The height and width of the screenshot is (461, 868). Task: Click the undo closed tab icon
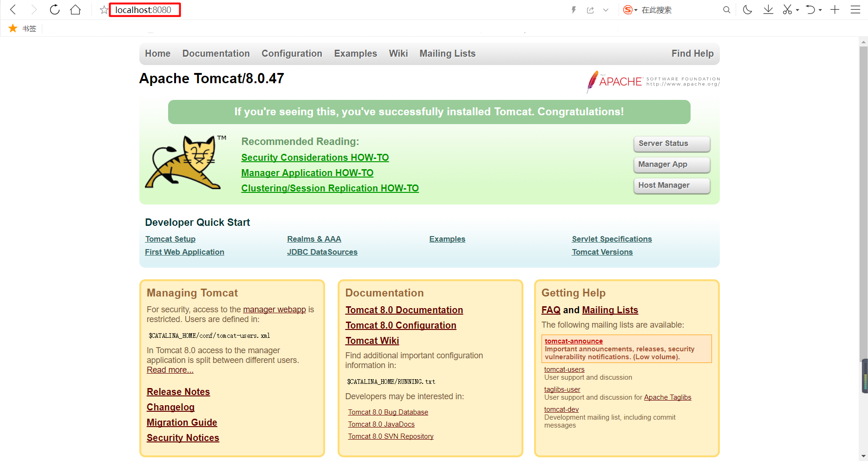click(810, 10)
